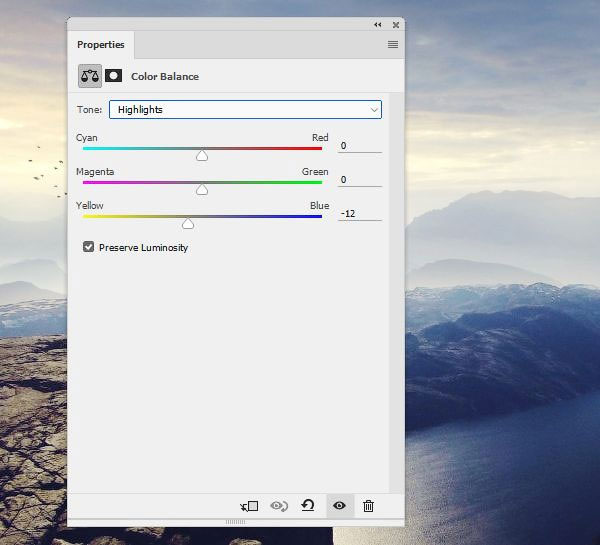The width and height of the screenshot is (600, 545).
Task: Click the Yellow-Blue slider handle
Action: point(188,224)
